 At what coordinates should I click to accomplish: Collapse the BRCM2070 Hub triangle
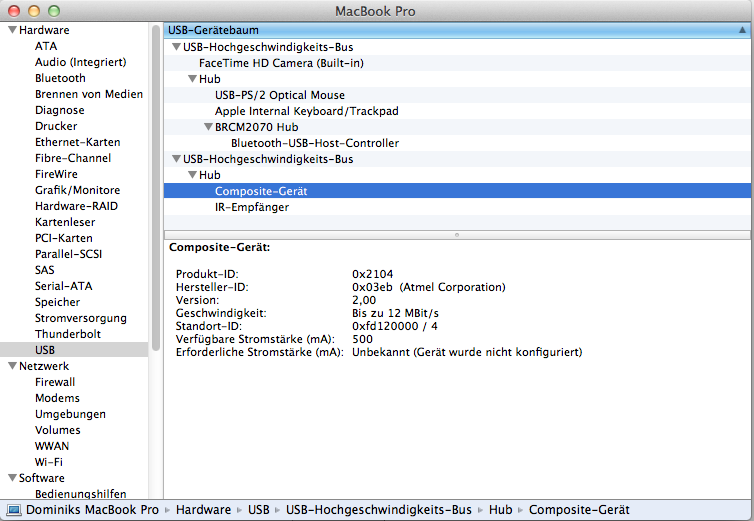click(x=208, y=127)
